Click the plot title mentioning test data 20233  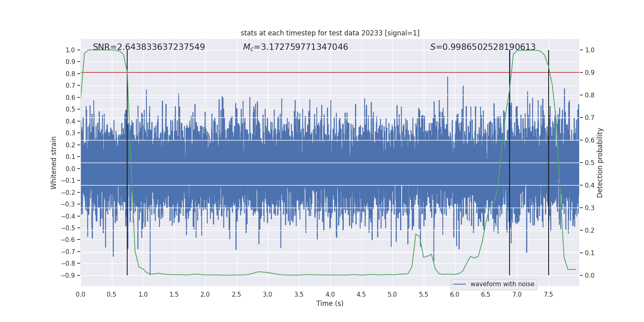click(330, 33)
